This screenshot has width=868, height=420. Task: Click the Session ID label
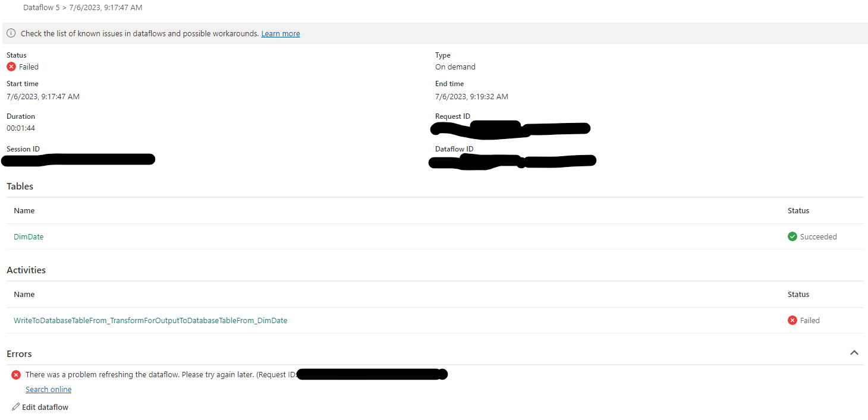[x=23, y=149]
